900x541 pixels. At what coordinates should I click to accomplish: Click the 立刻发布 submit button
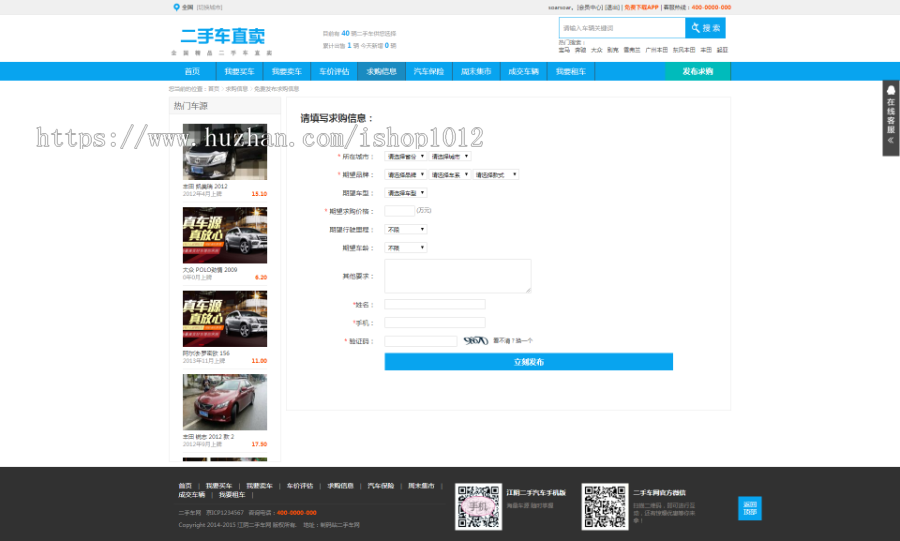(x=528, y=362)
